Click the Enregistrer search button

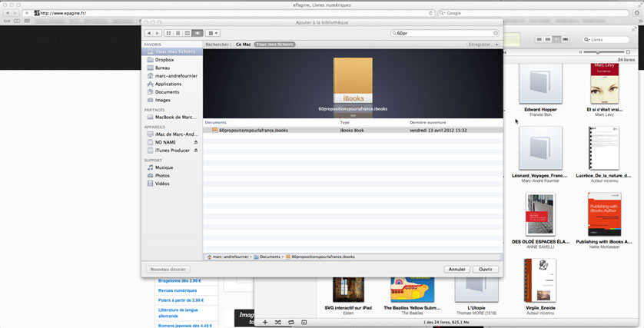(x=480, y=45)
